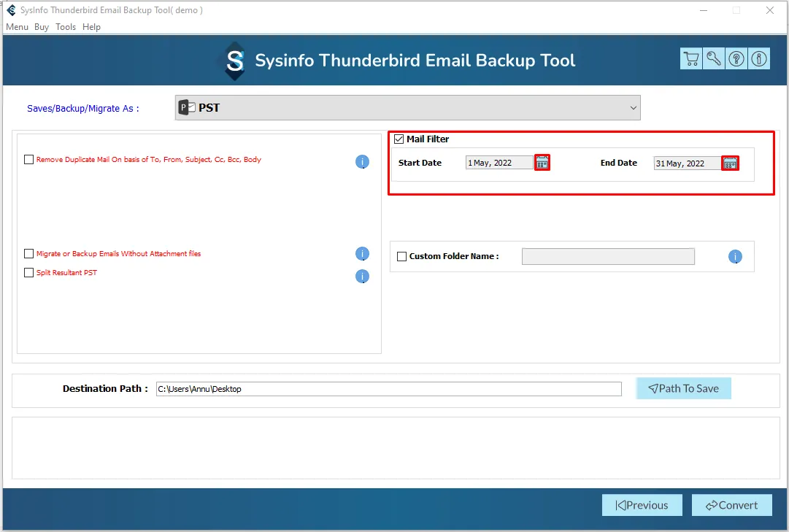Viewport: 789px width, 532px height.
Task: Uncheck the Mail Filter checkbox
Action: 399,139
